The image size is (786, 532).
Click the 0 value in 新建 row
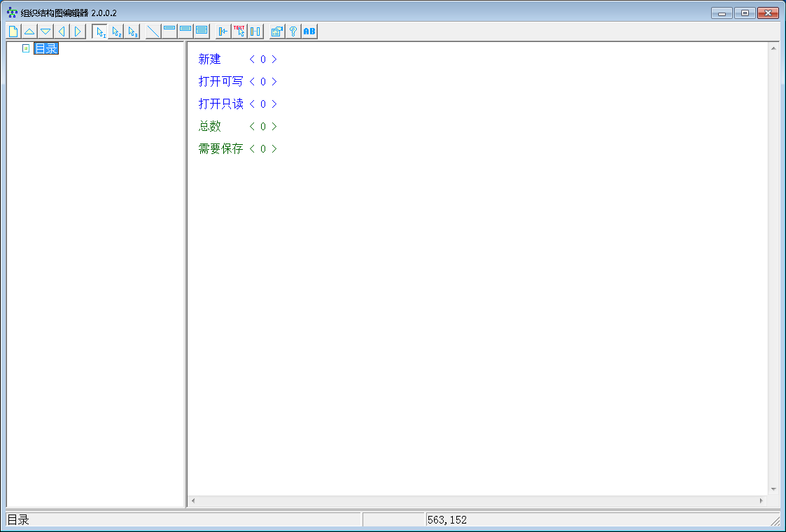(x=263, y=59)
